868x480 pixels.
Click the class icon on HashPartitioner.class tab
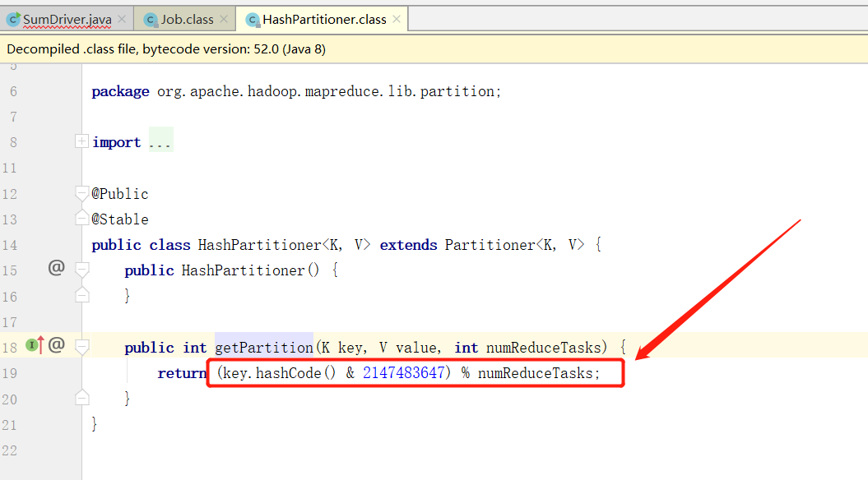pyautogui.click(x=252, y=18)
